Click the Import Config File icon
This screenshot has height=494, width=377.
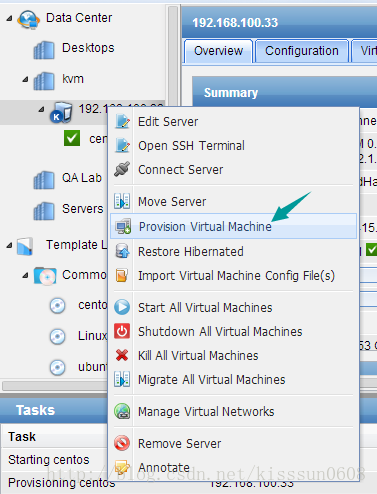point(122,275)
